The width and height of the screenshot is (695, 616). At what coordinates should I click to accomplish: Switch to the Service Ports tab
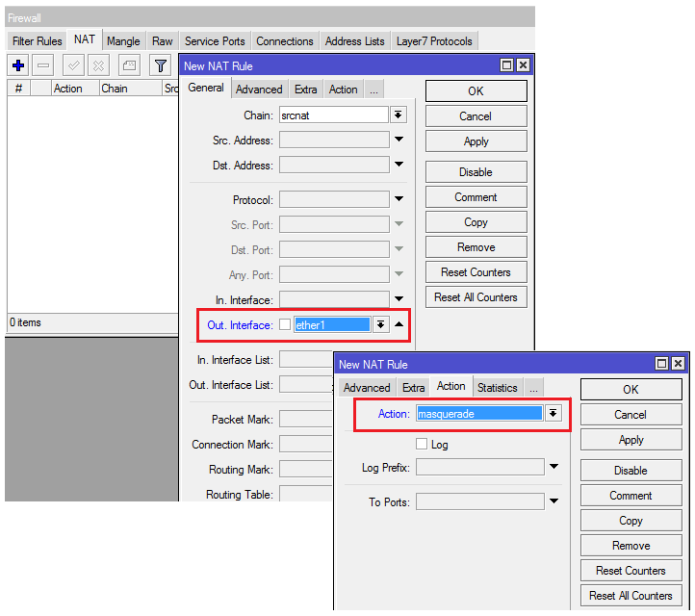click(x=215, y=41)
